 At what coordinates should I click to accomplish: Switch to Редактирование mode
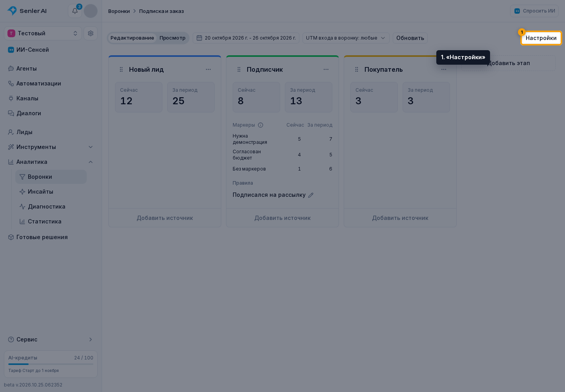132,38
